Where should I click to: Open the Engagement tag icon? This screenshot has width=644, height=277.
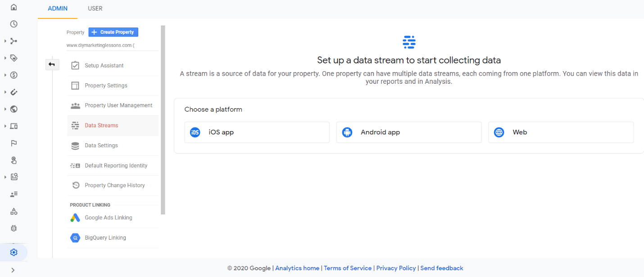(x=14, y=58)
